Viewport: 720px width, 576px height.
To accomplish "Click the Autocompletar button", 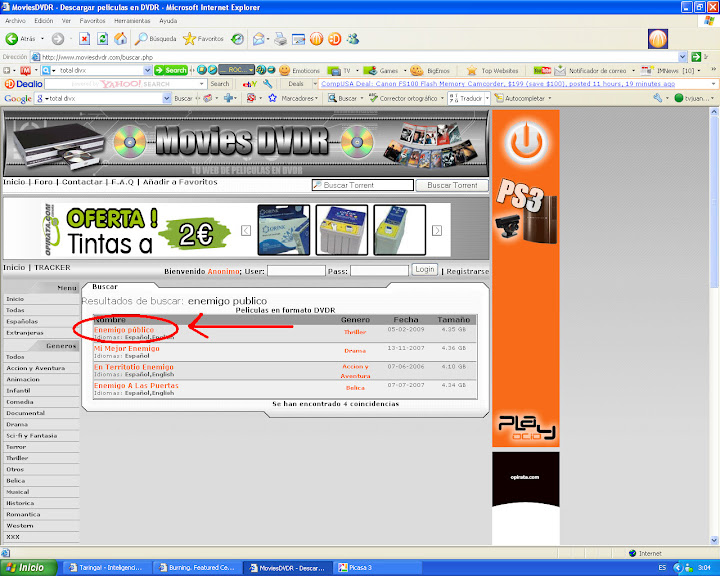I will pos(520,98).
